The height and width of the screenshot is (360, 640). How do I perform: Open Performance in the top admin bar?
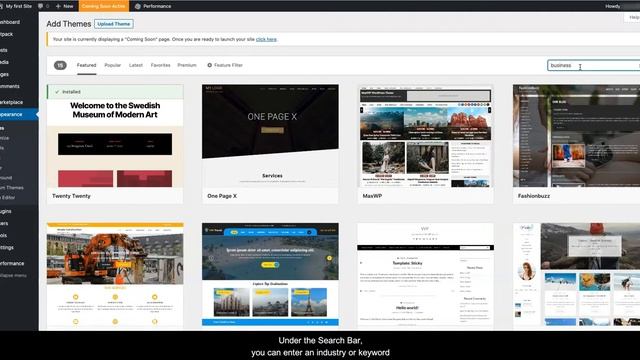(x=153, y=6)
